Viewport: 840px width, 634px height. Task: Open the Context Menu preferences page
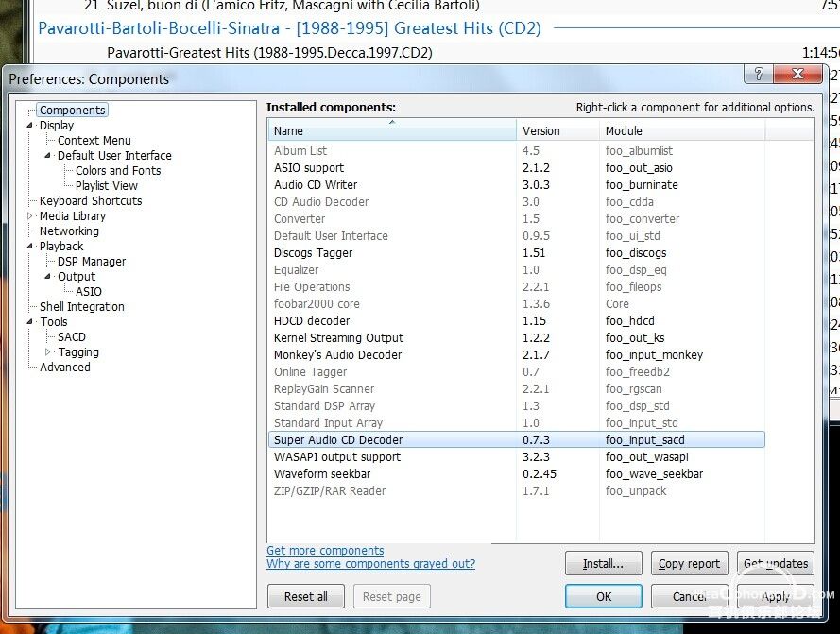(x=94, y=141)
